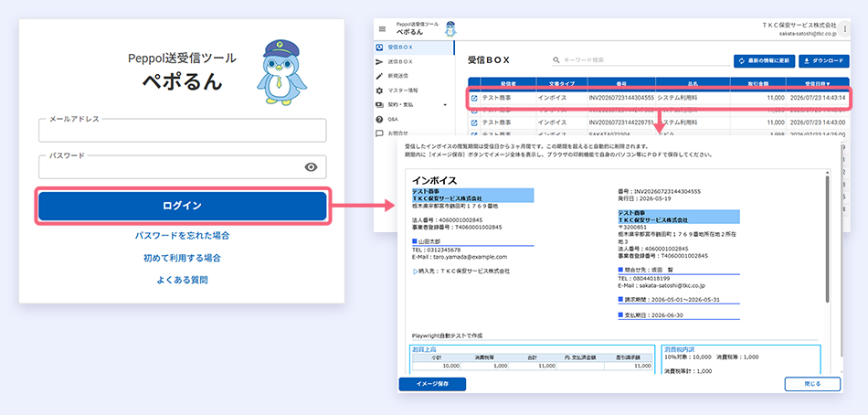Click 最新の情報に更新 button

pos(765,60)
